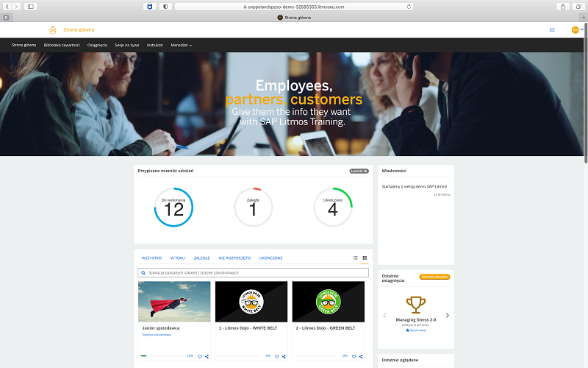Screen dimensions: 588x368
Task: Click the Wyświetl wszystko button
Action: coord(434,277)
